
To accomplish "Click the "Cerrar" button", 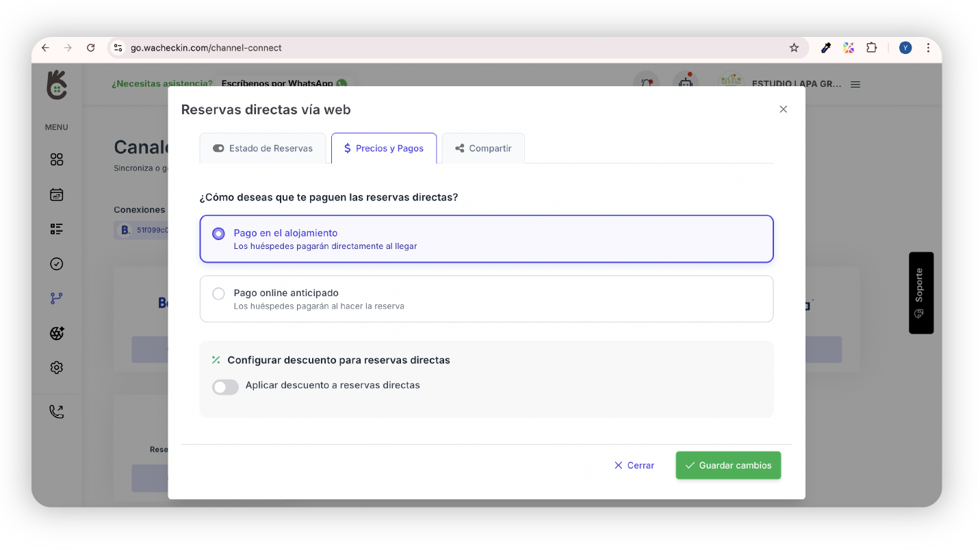I will [634, 465].
